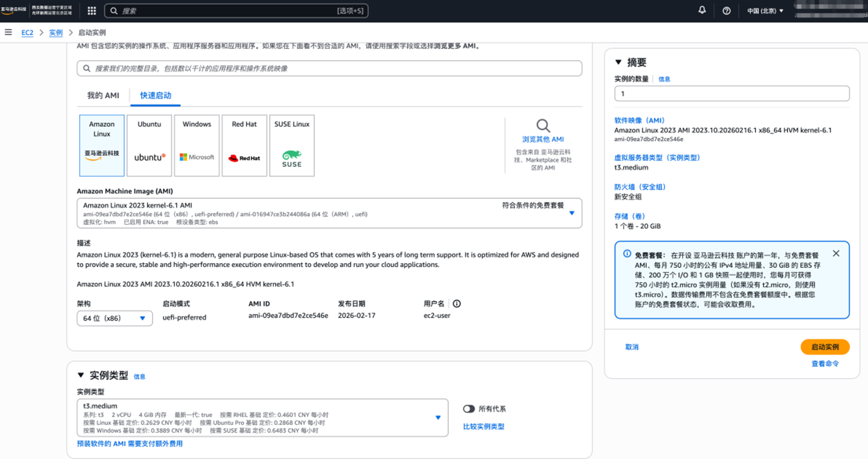Go to 实例 in the breadcrumb

click(56, 33)
